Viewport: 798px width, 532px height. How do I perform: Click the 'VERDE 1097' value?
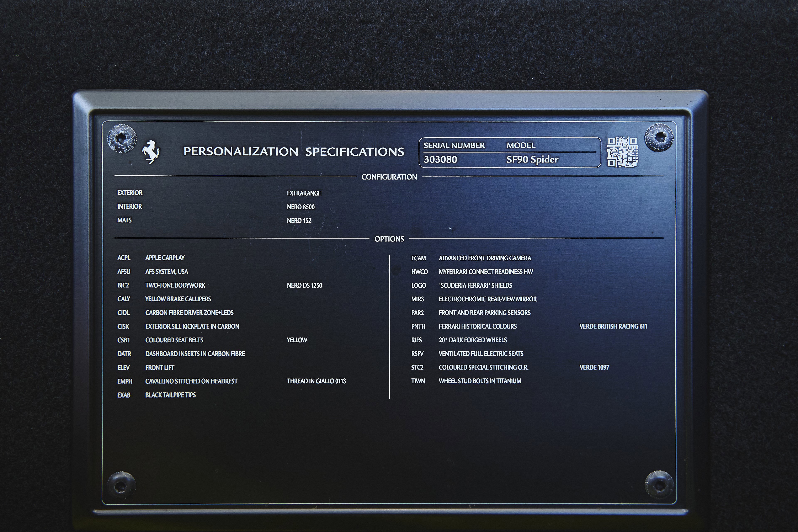pyautogui.click(x=594, y=367)
